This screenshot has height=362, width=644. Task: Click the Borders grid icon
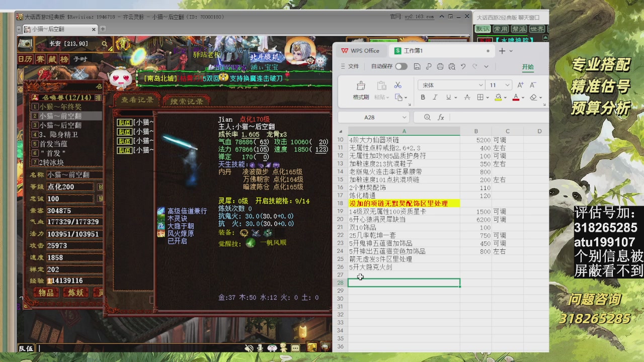[x=480, y=98]
